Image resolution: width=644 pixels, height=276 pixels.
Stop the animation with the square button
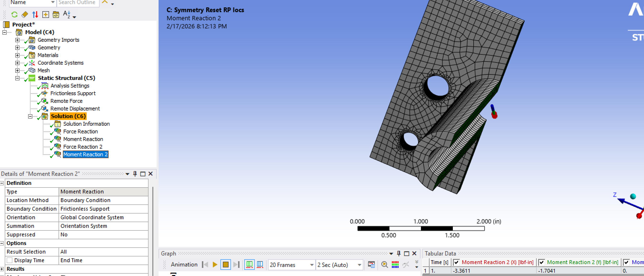click(225, 265)
